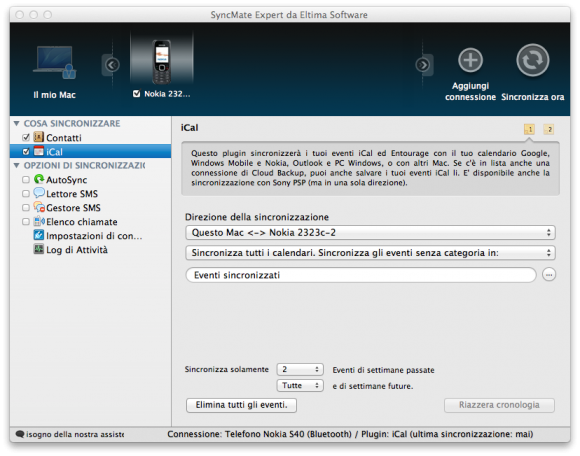Open Impostazioni di con... item
Viewport: 580px width, 456px height.
(x=94, y=236)
